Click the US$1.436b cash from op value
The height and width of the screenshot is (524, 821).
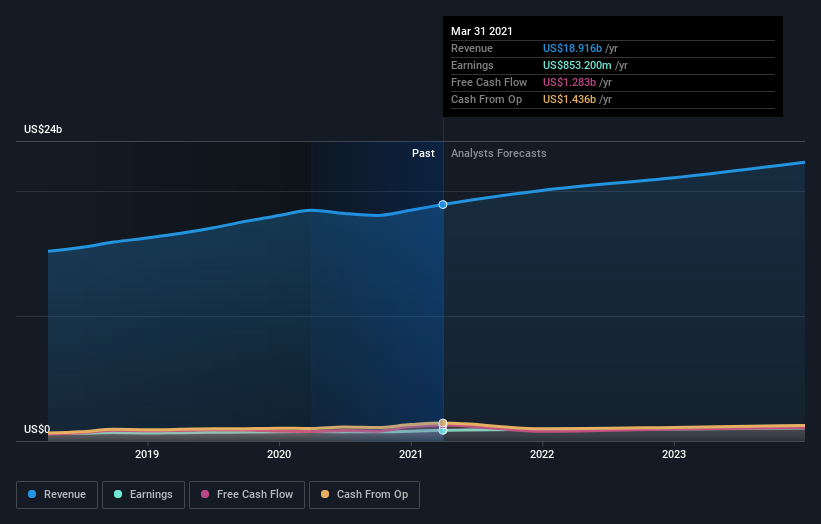[x=569, y=99]
